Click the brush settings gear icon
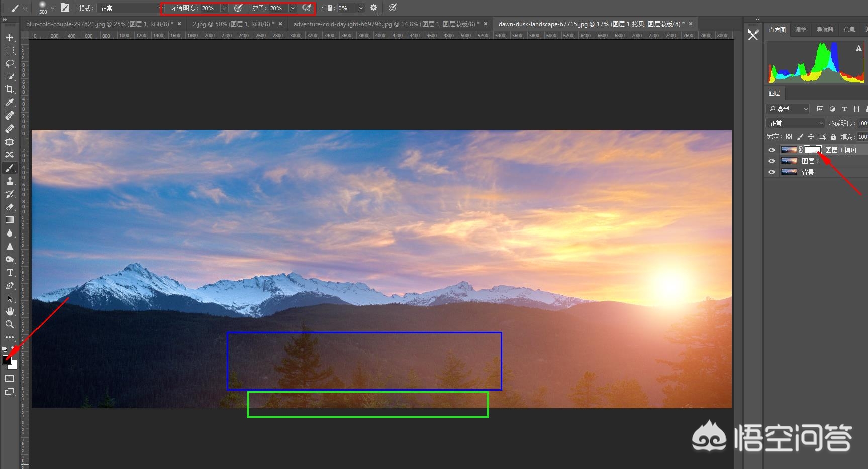Viewport: 868px width, 469px height. click(373, 8)
